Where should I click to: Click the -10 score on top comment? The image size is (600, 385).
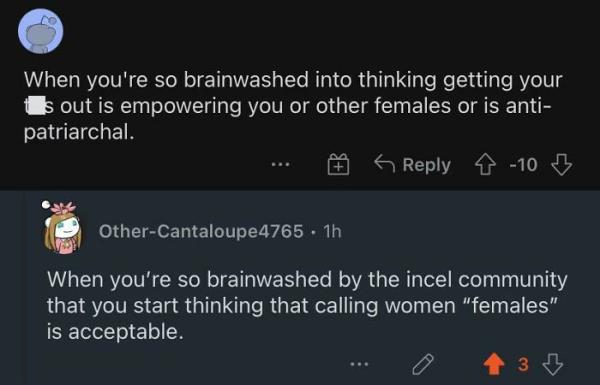[523, 165]
